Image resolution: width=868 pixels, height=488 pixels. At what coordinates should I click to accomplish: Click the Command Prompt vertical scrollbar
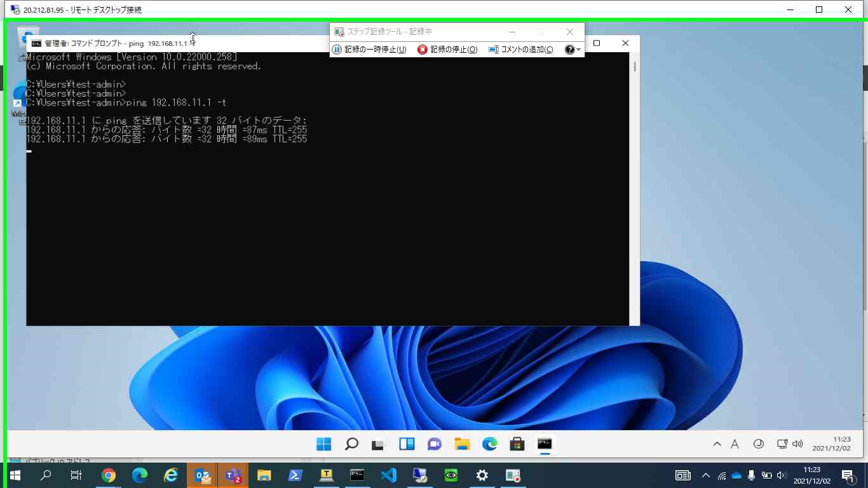coord(634,189)
